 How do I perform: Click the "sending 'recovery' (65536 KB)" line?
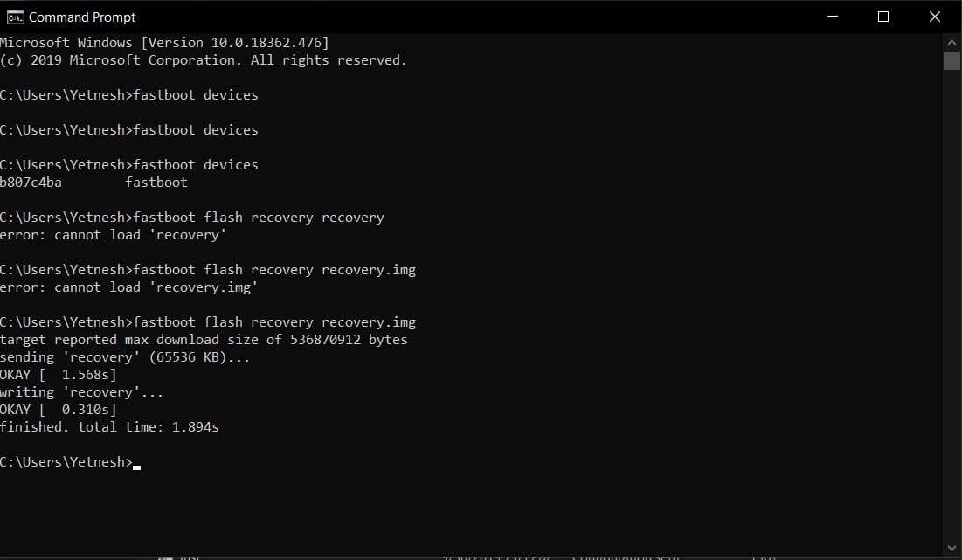(x=125, y=357)
